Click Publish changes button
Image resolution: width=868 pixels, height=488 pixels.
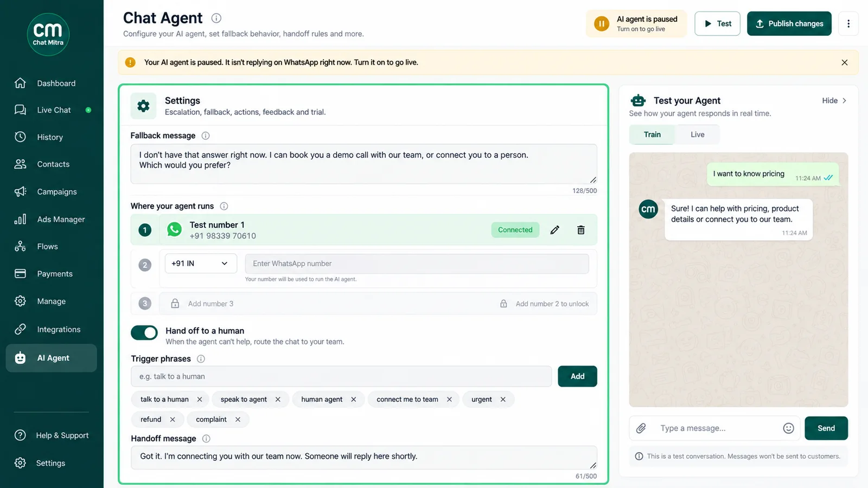coord(789,23)
